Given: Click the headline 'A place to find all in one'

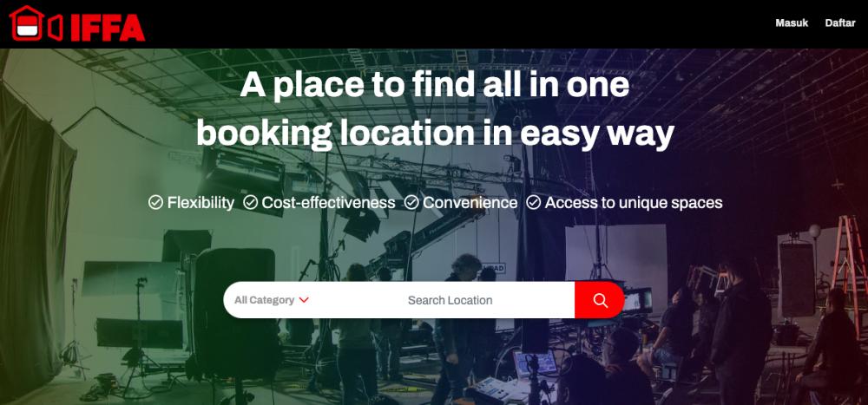Looking at the screenshot, I should point(435,85).
